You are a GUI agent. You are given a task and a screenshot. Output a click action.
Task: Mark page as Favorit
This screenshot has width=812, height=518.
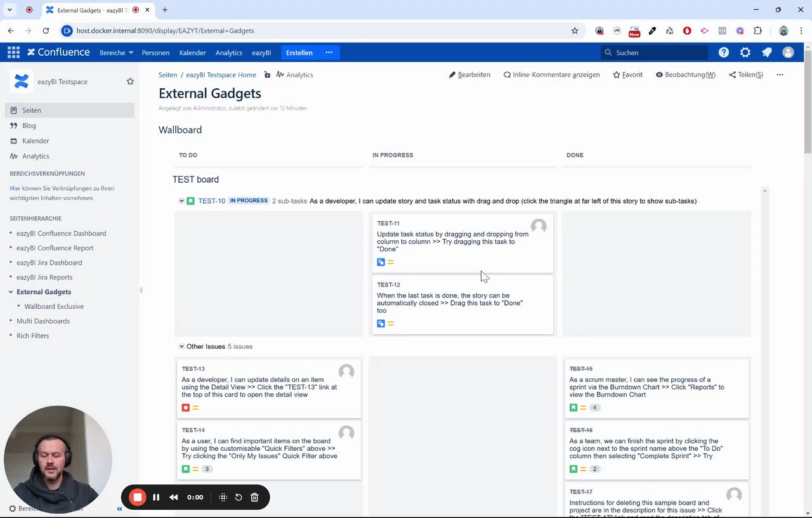click(x=627, y=75)
